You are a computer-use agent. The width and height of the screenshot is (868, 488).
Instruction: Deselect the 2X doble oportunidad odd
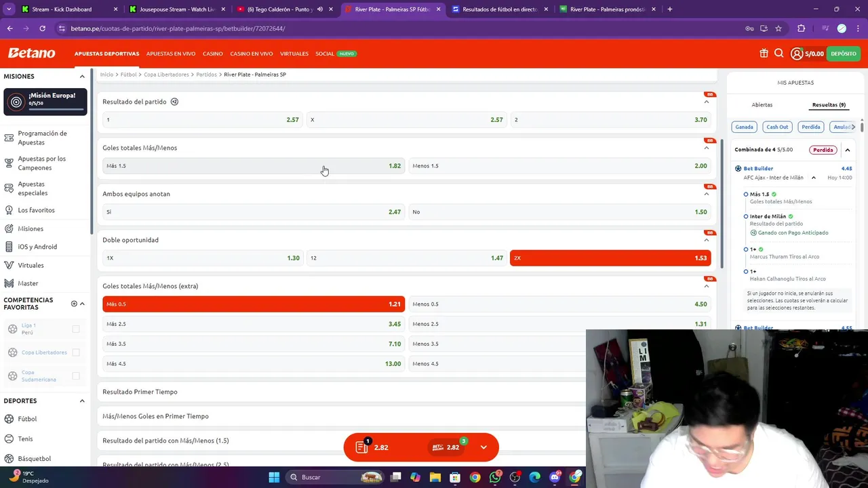(x=610, y=258)
